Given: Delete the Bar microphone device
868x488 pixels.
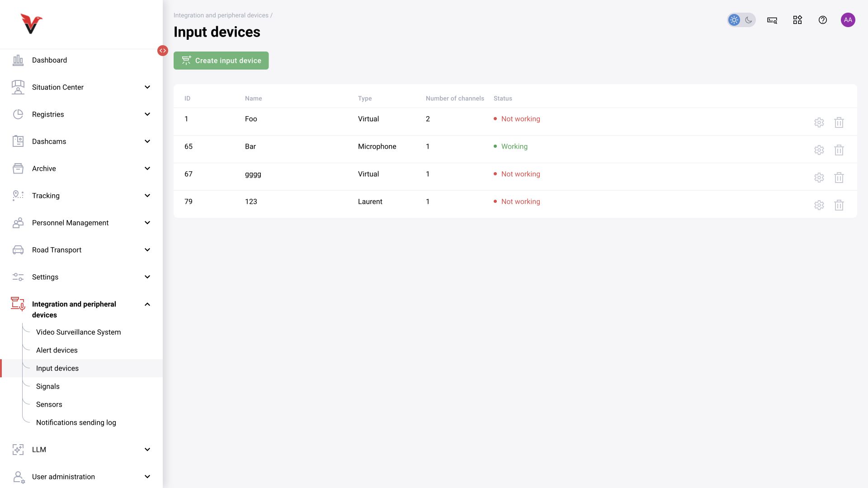Looking at the screenshot, I should 839,150.
